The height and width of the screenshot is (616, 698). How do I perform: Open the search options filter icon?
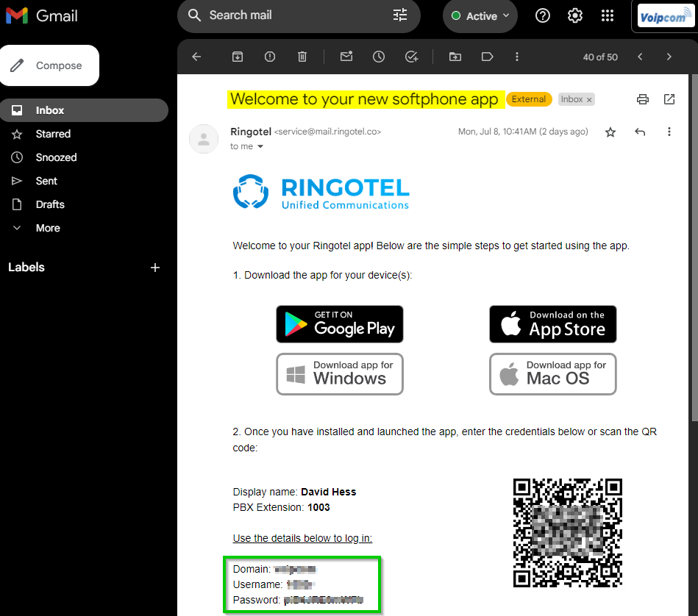399,15
